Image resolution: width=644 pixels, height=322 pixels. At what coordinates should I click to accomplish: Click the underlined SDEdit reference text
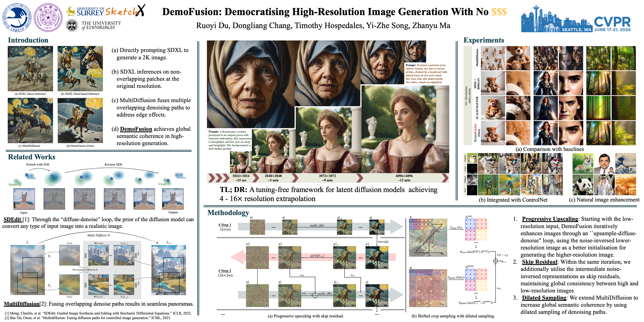(12, 219)
